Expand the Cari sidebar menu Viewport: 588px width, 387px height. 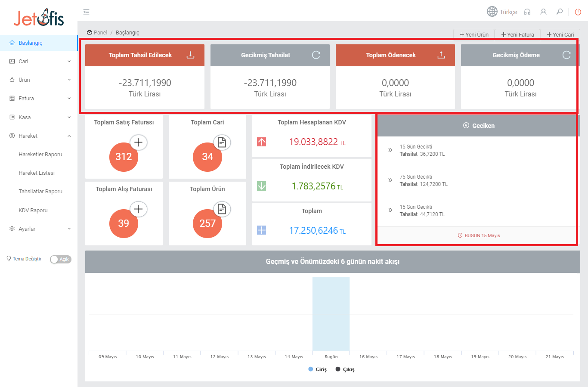[39, 62]
